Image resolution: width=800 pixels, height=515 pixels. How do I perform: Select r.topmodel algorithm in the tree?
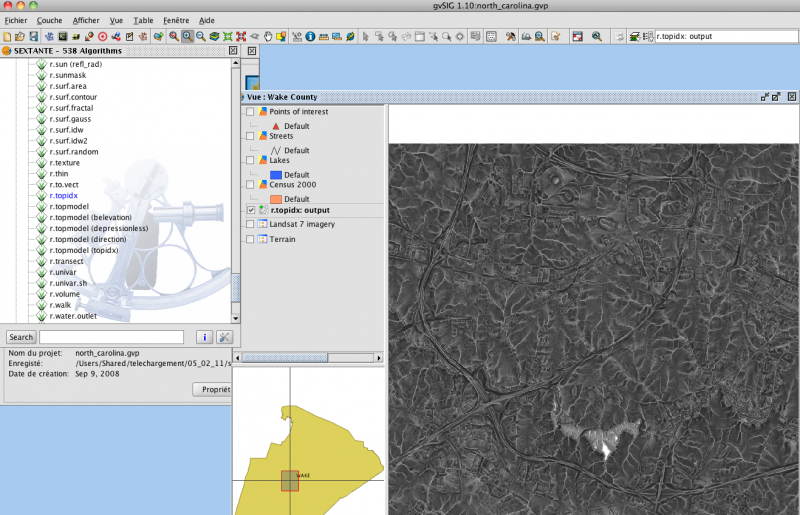click(70, 206)
